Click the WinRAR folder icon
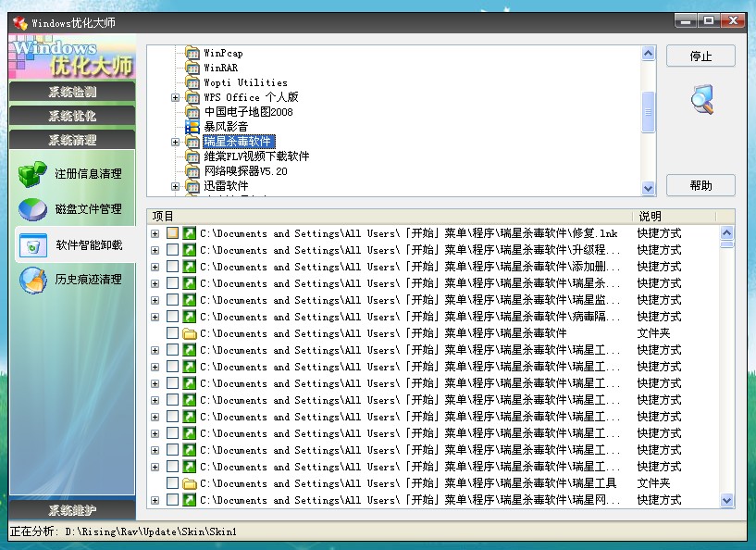 192,68
